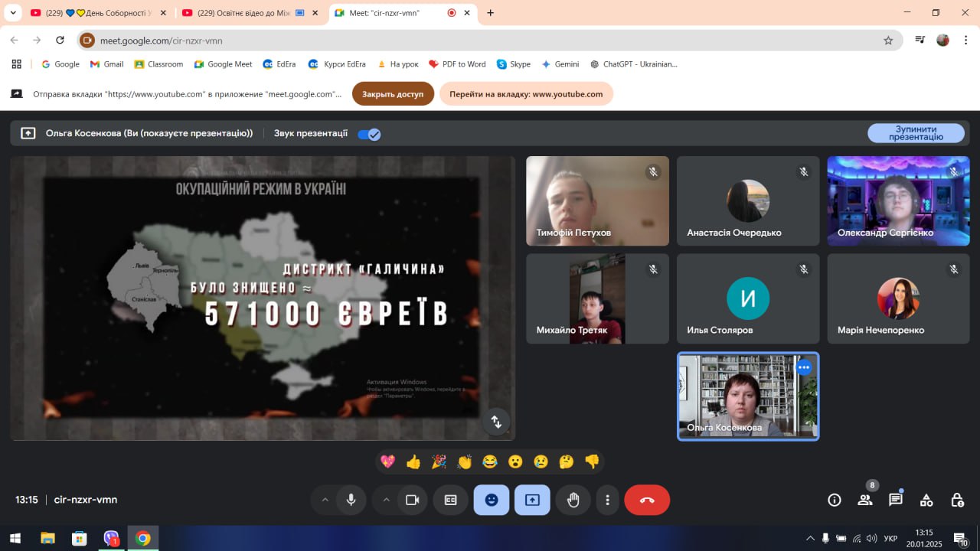Open the Classroom bookmark
The height and width of the screenshot is (551, 980).
(x=158, y=64)
